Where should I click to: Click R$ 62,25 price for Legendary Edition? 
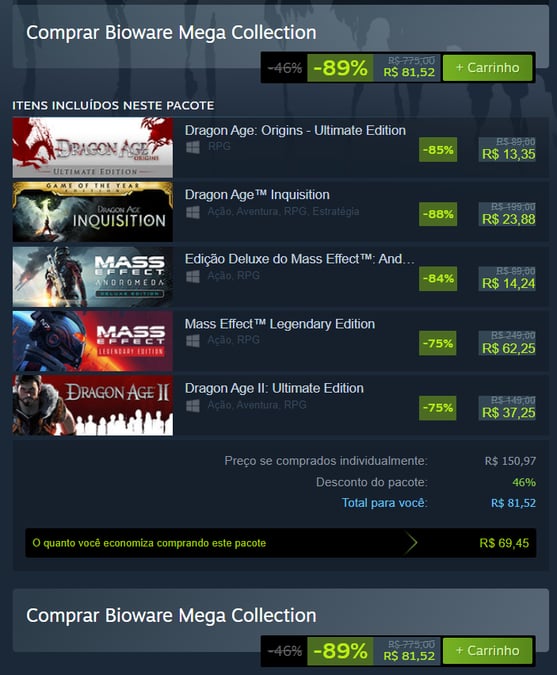point(508,348)
